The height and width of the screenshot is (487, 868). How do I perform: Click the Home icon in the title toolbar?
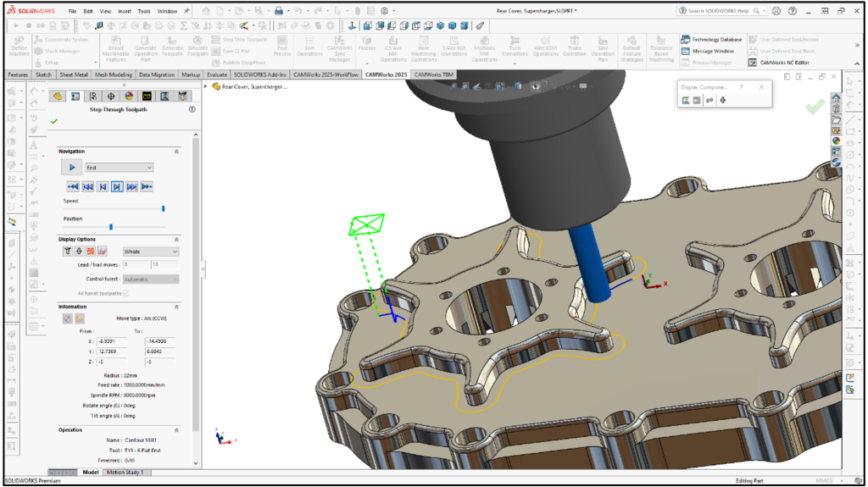coord(206,10)
